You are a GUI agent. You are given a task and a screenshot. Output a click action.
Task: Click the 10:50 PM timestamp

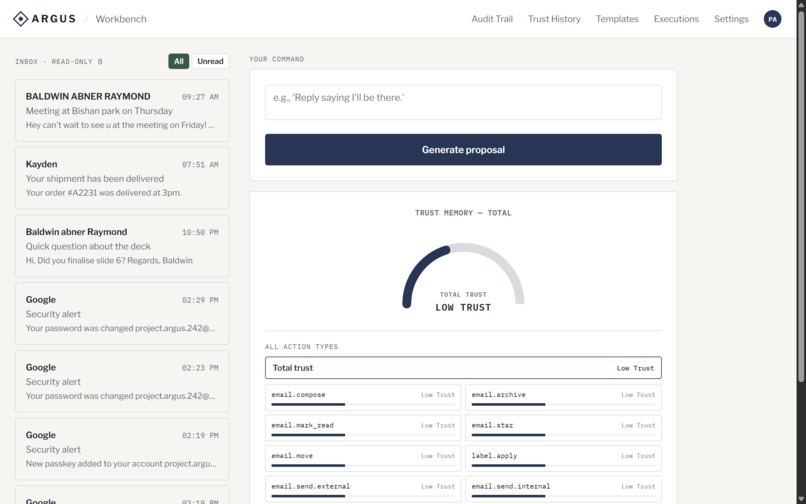[200, 232]
